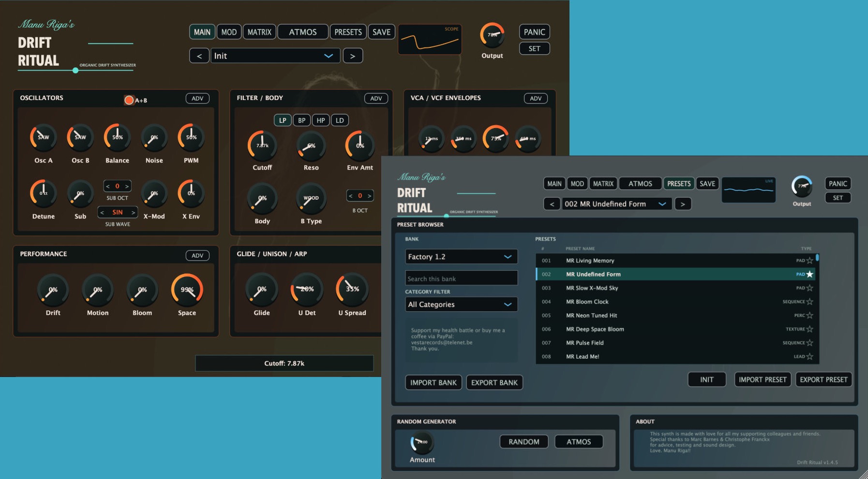Click the random Amount knob
The height and width of the screenshot is (479, 868).
coord(422,442)
